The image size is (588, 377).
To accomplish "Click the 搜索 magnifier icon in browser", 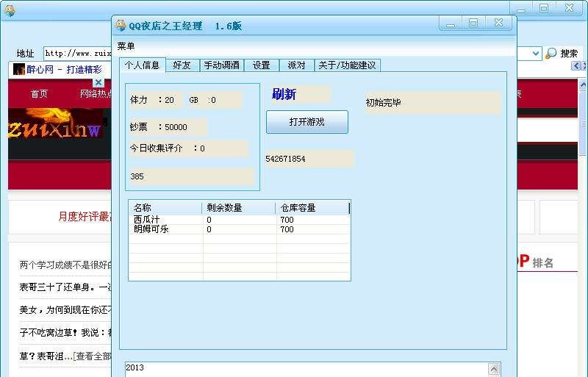I will pyautogui.click(x=551, y=53).
